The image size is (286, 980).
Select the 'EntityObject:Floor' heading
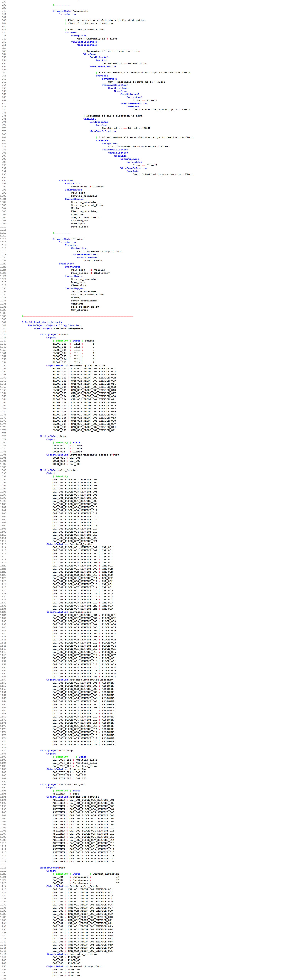point(54,334)
